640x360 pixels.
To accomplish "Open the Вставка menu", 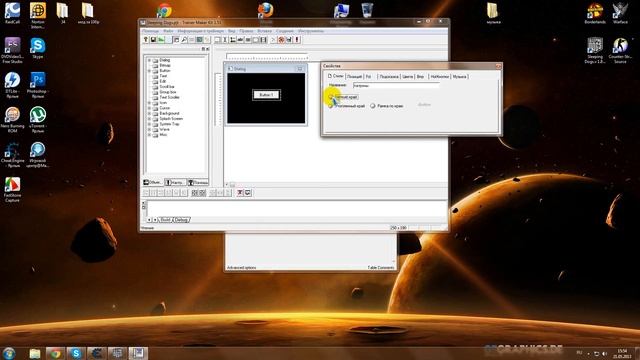I will [x=264, y=31].
